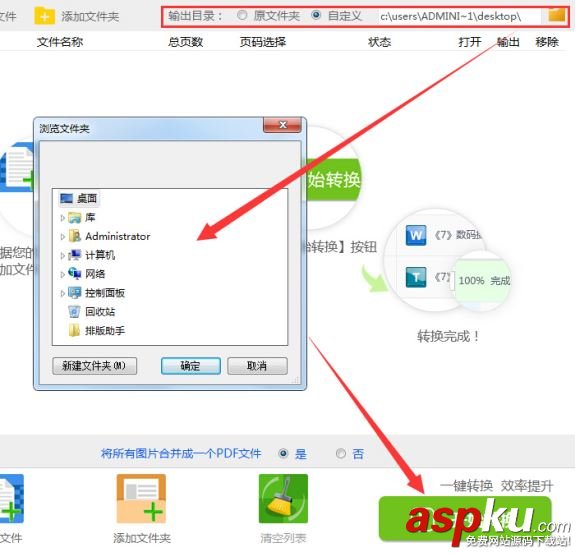Select the Desktop (桌面) icon in tree
Screen dimensions: 576x553
pos(66,199)
